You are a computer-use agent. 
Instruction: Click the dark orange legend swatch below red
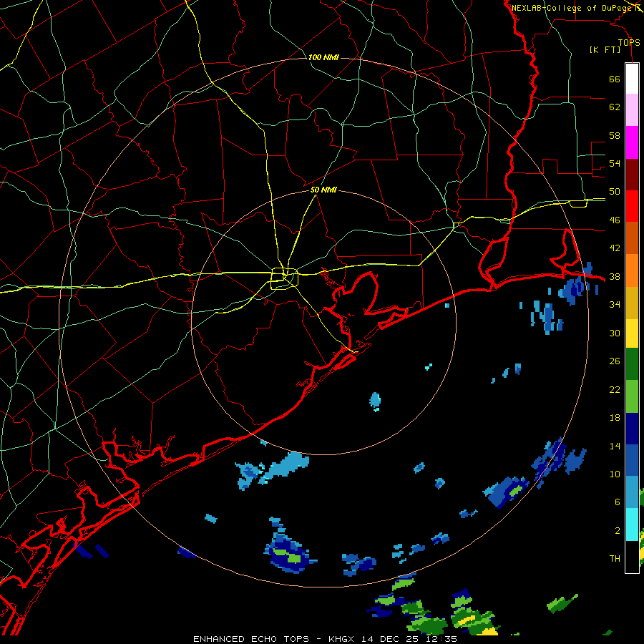(632, 238)
